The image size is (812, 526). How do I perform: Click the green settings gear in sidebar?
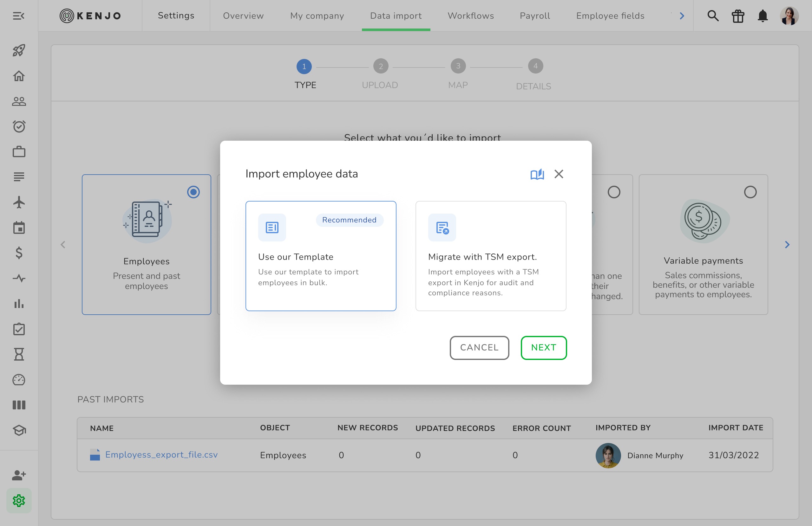click(x=19, y=500)
